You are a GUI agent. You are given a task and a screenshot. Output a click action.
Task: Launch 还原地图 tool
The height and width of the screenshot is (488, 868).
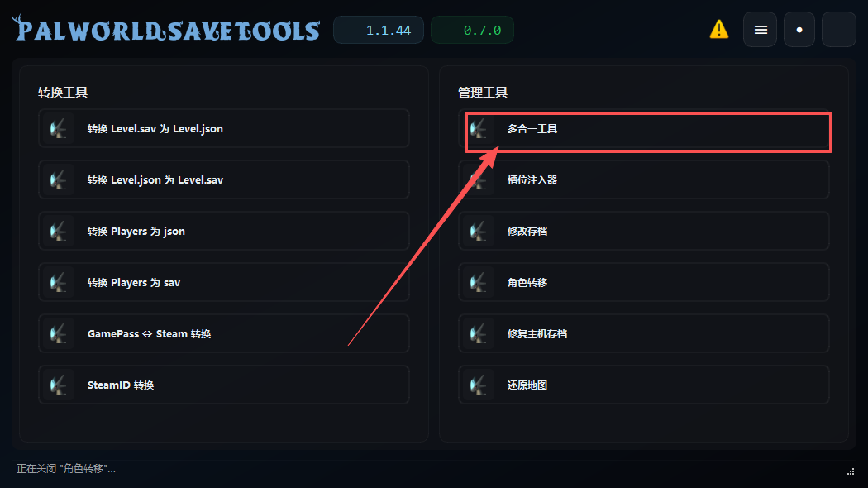644,385
